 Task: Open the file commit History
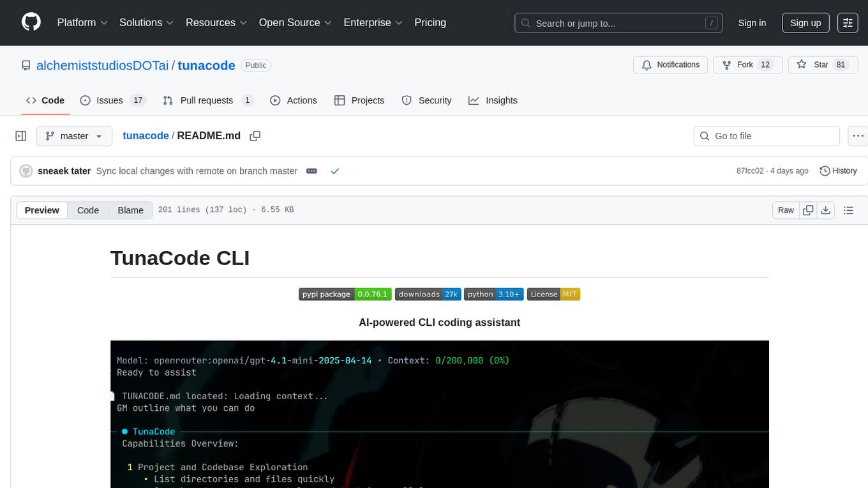point(838,171)
